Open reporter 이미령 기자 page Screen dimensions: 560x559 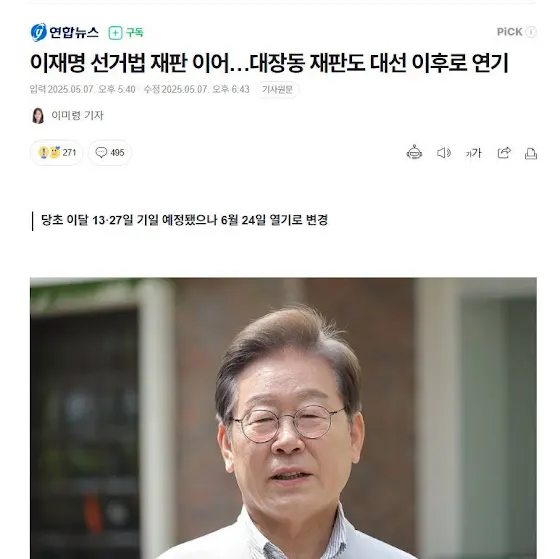(77, 115)
